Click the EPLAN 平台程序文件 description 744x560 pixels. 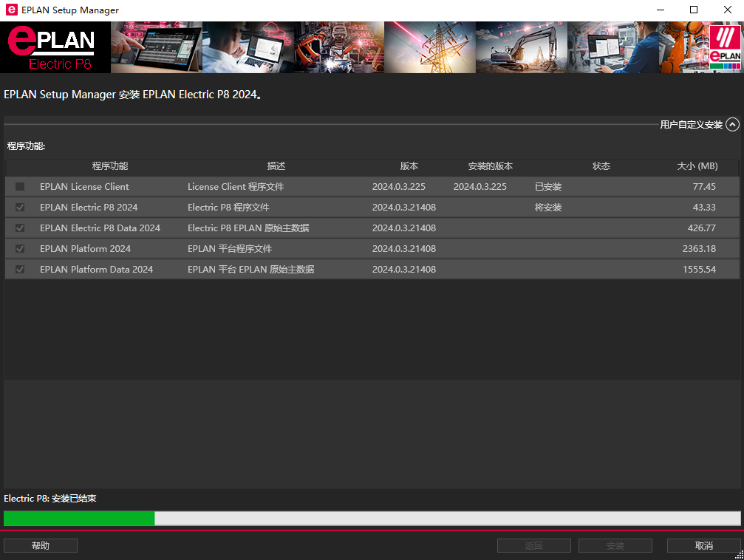click(230, 249)
